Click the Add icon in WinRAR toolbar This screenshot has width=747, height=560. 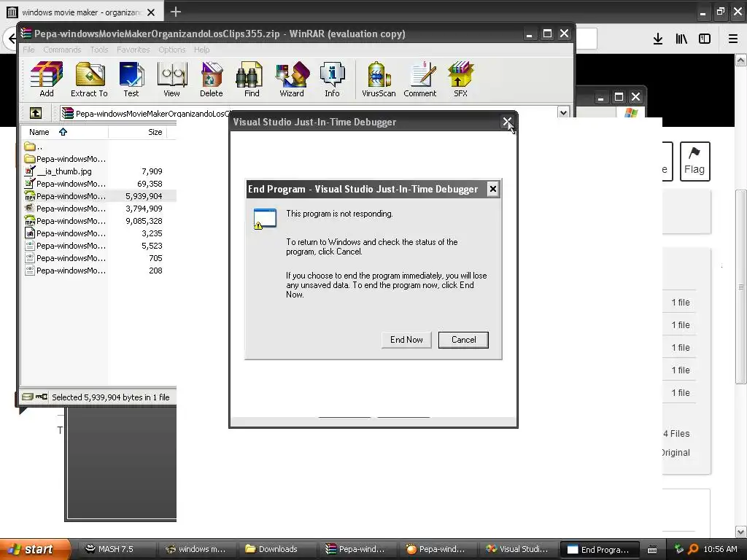click(x=46, y=79)
